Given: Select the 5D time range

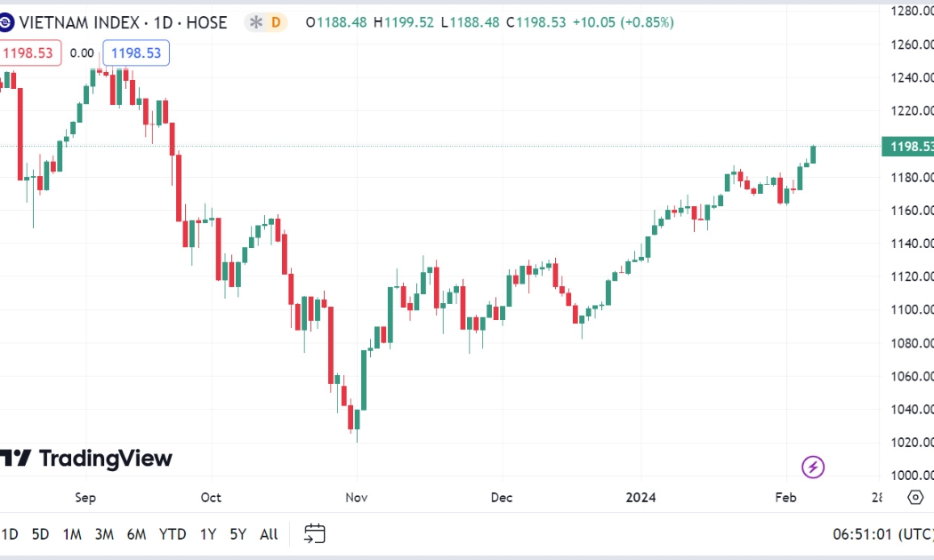Looking at the screenshot, I should pyautogui.click(x=40, y=534).
